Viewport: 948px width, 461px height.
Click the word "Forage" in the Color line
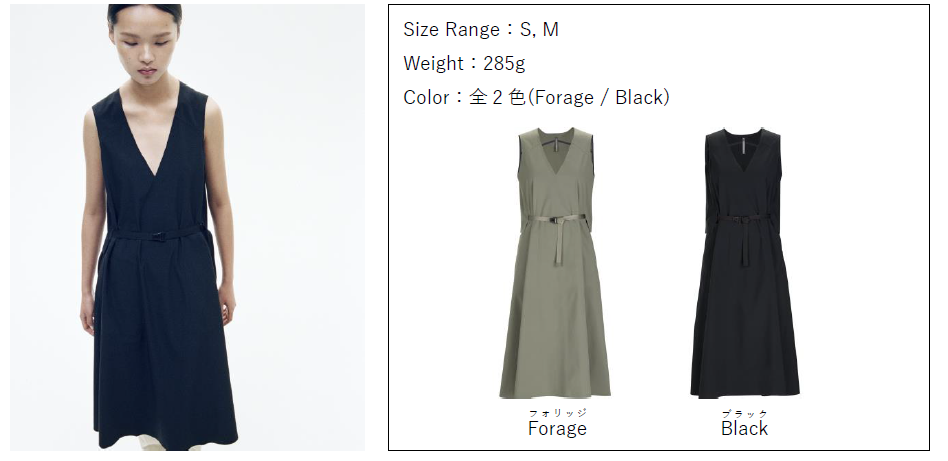click(x=563, y=97)
